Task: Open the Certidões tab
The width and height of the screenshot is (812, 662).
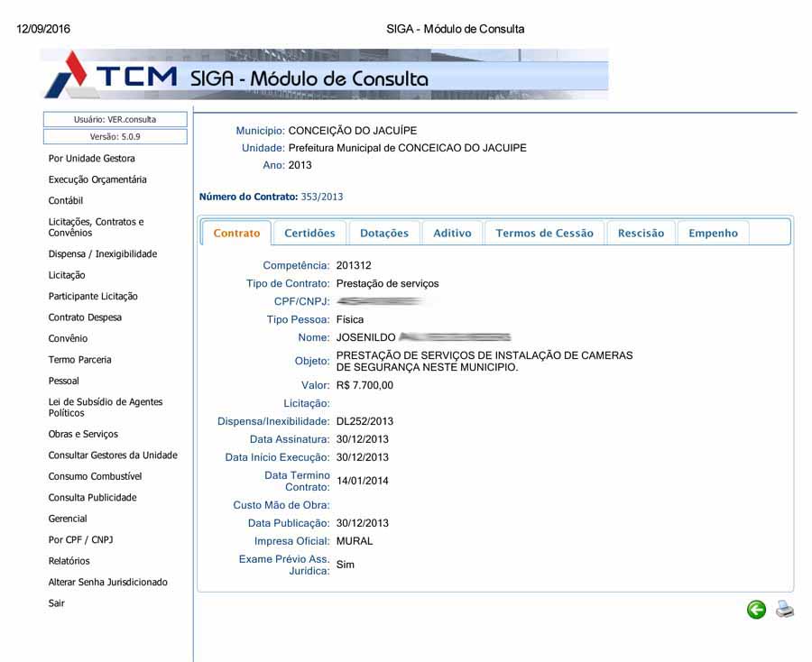Action: [309, 233]
